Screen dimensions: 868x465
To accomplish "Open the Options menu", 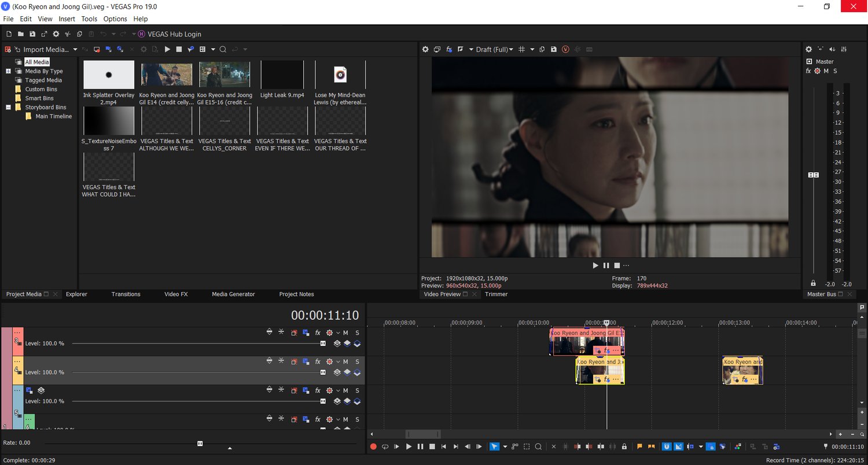I will 115,19.
